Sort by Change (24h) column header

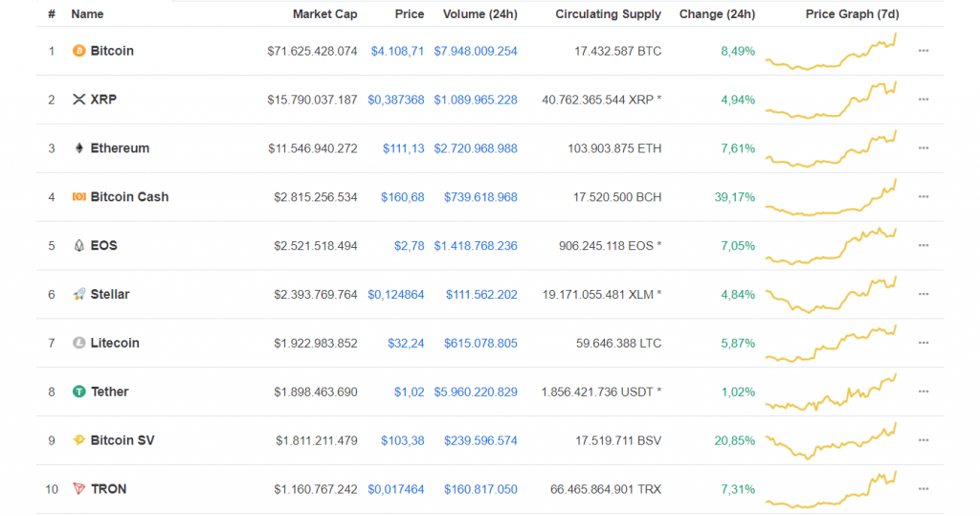click(717, 14)
